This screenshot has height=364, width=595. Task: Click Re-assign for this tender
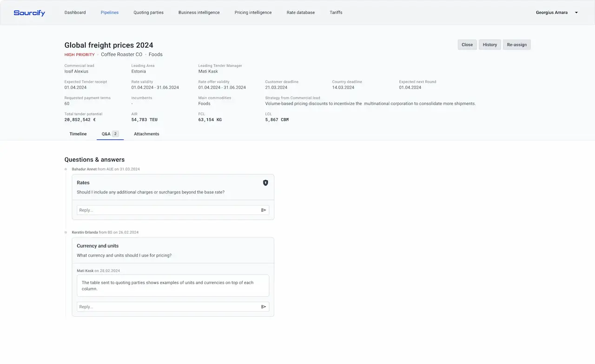[x=516, y=45]
